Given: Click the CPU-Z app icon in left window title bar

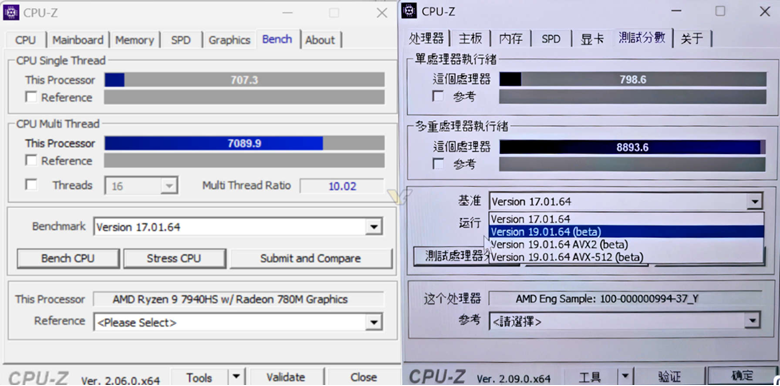Looking at the screenshot, I should click(x=11, y=12).
